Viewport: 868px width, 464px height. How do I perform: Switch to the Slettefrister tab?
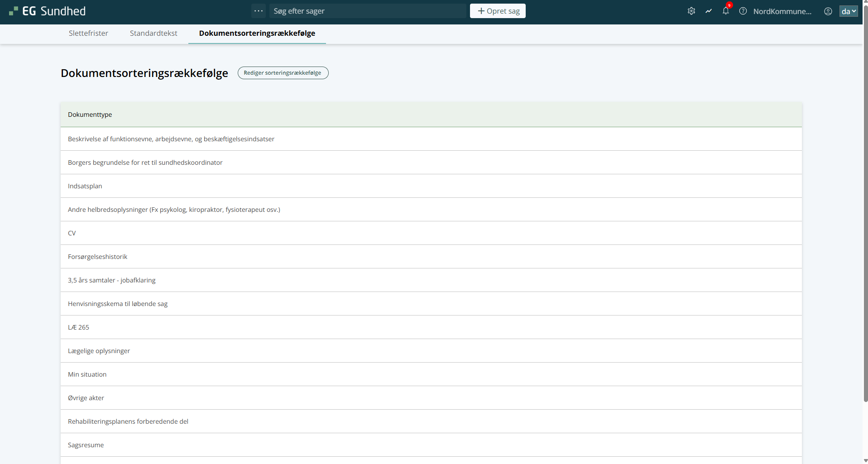[x=88, y=33]
